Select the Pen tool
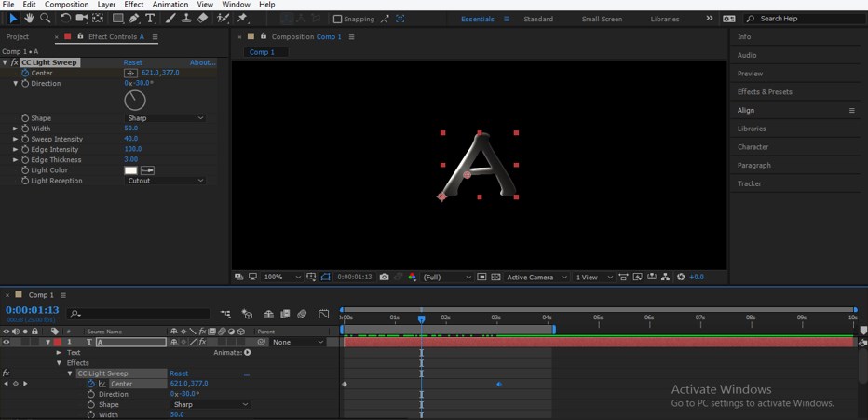Image resolution: width=868 pixels, height=420 pixels. click(134, 18)
